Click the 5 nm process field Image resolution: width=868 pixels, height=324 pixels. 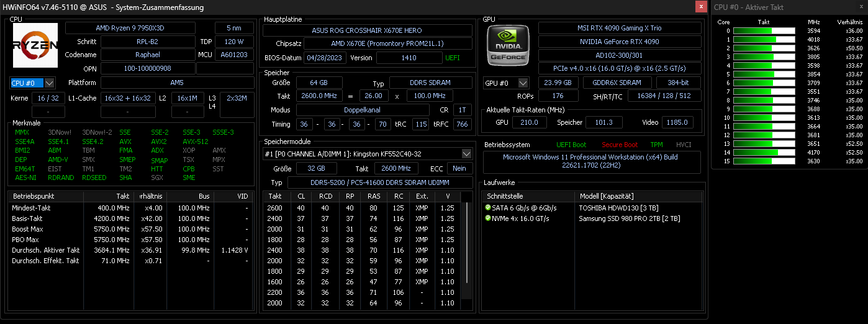(x=234, y=28)
